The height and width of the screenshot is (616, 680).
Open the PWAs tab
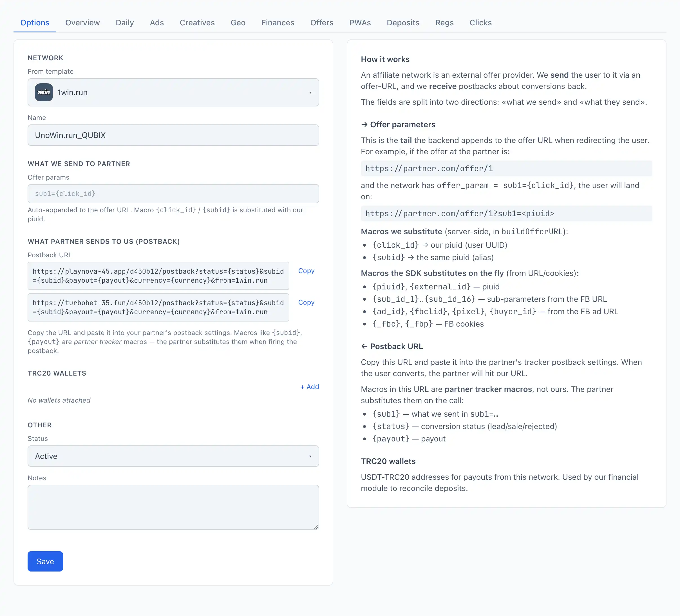[x=360, y=23]
